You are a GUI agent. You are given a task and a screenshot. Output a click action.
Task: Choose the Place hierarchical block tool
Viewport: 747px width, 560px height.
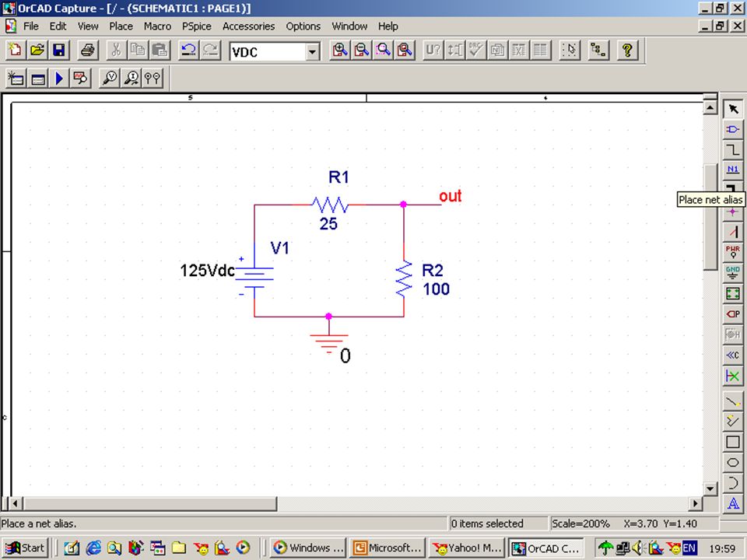pyautogui.click(x=733, y=293)
